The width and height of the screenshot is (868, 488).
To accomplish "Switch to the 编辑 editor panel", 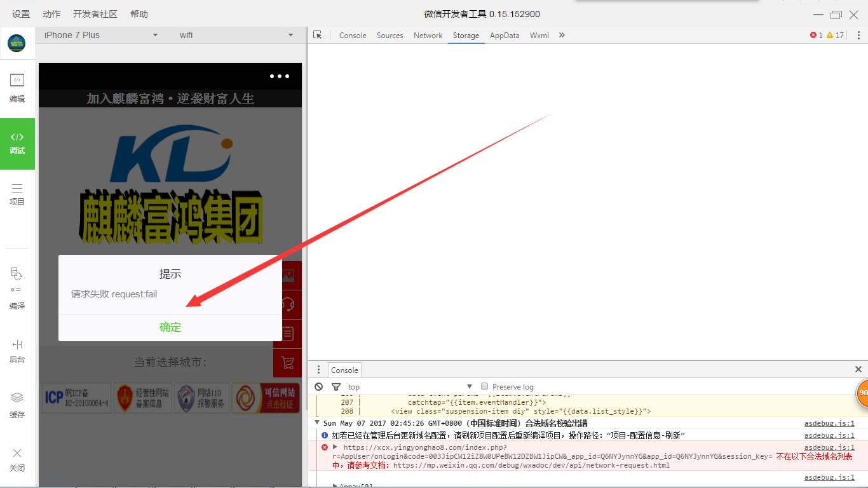I will click(x=17, y=88).
